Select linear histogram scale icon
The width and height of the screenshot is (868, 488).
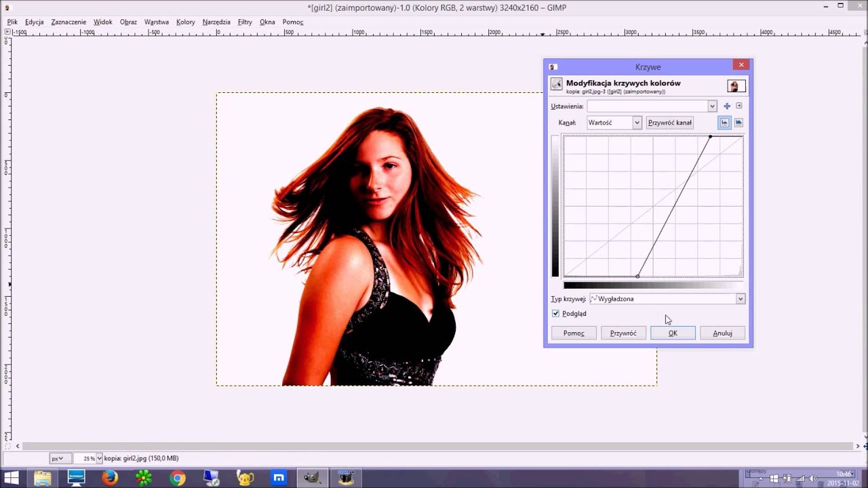[724, 123]
